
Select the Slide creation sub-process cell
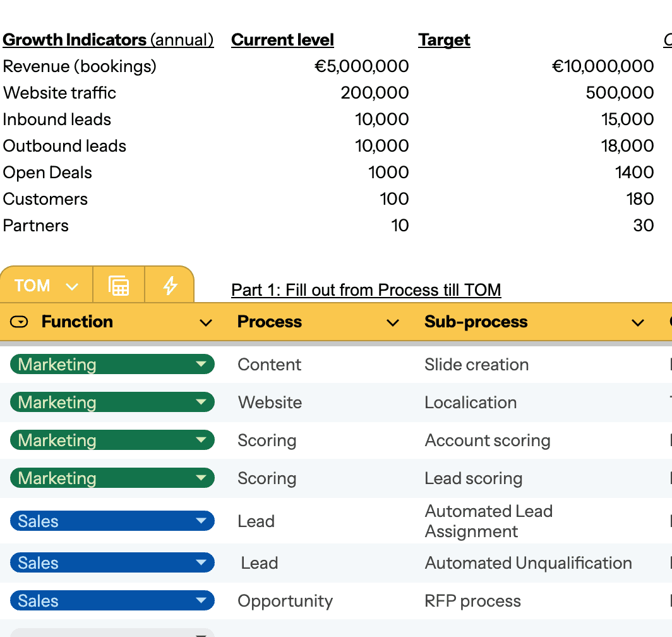pos(477,365)
